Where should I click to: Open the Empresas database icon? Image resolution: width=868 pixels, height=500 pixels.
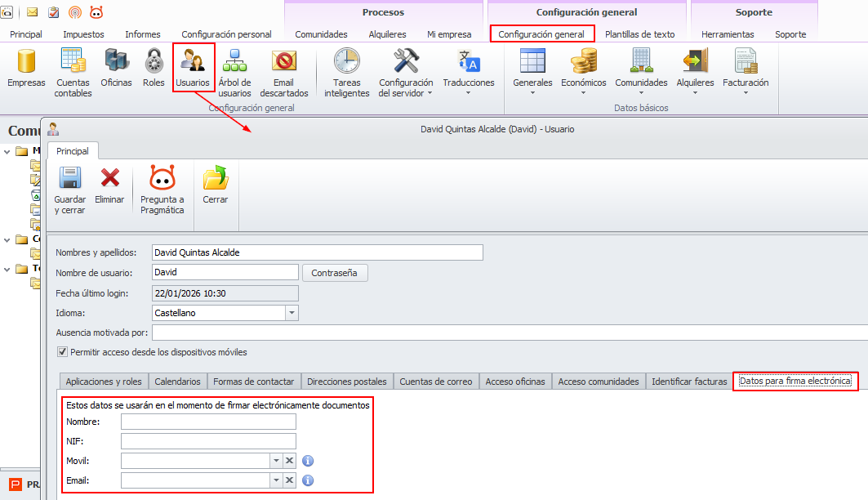pyautogui.click(x=26, y=61)
